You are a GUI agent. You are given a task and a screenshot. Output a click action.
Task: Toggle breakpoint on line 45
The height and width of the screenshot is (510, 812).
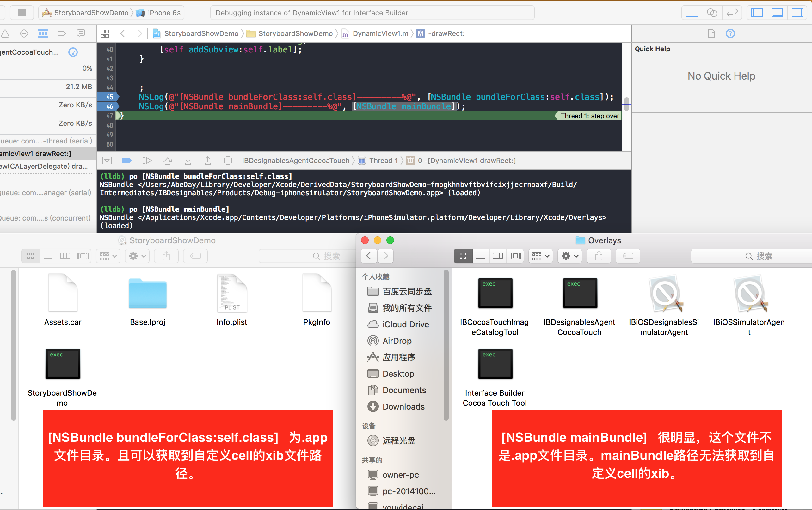point(108,97)
